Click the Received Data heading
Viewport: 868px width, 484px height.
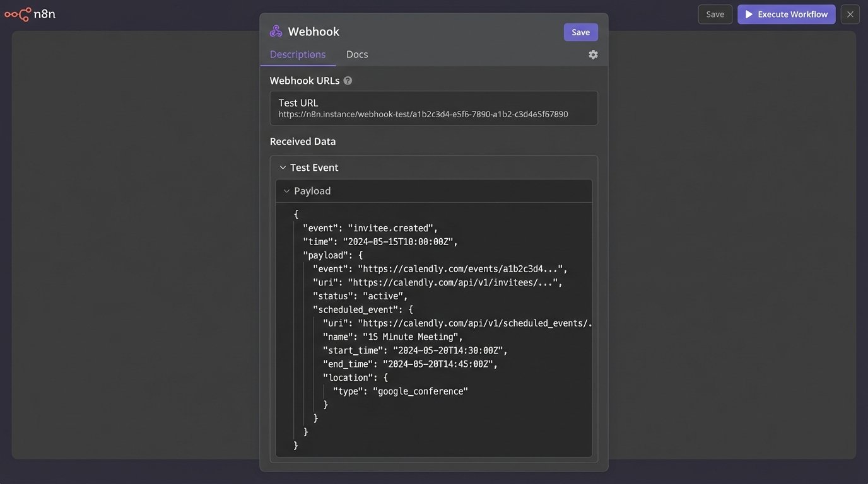tap(303, 142)
